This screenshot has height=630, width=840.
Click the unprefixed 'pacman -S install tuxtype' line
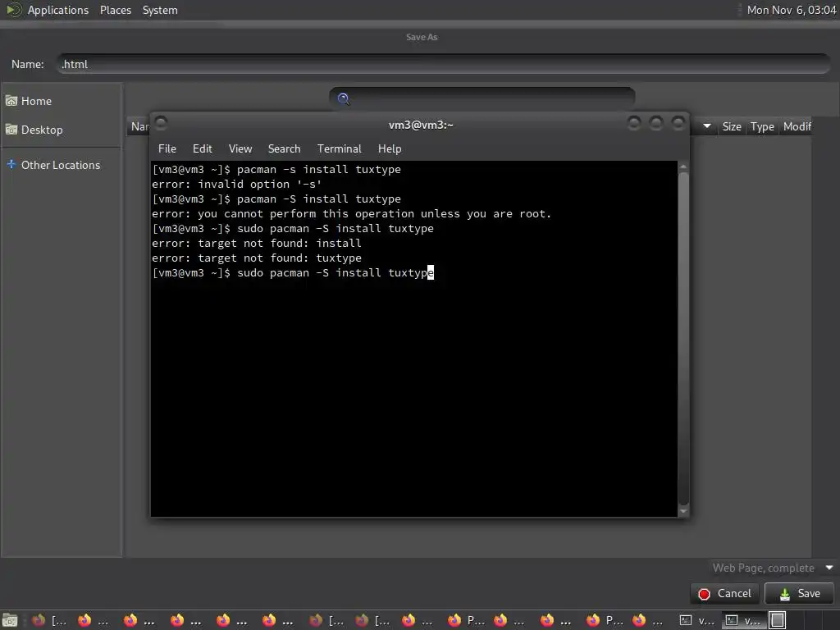click(x=319, y=199)
